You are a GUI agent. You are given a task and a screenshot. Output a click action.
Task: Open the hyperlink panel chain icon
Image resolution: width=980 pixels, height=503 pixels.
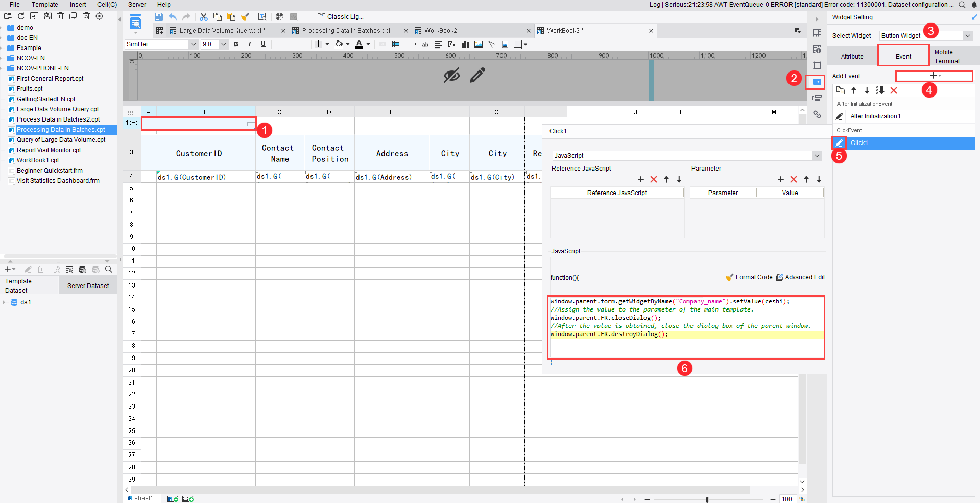(817, 114)
